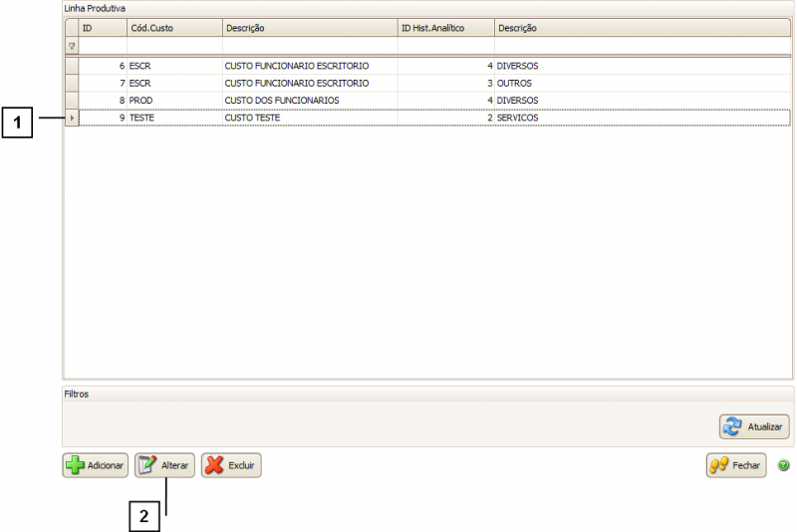Sort by ID Hist.Analítico column header
This screenshot has width=797, height=532.
point(445,28)
